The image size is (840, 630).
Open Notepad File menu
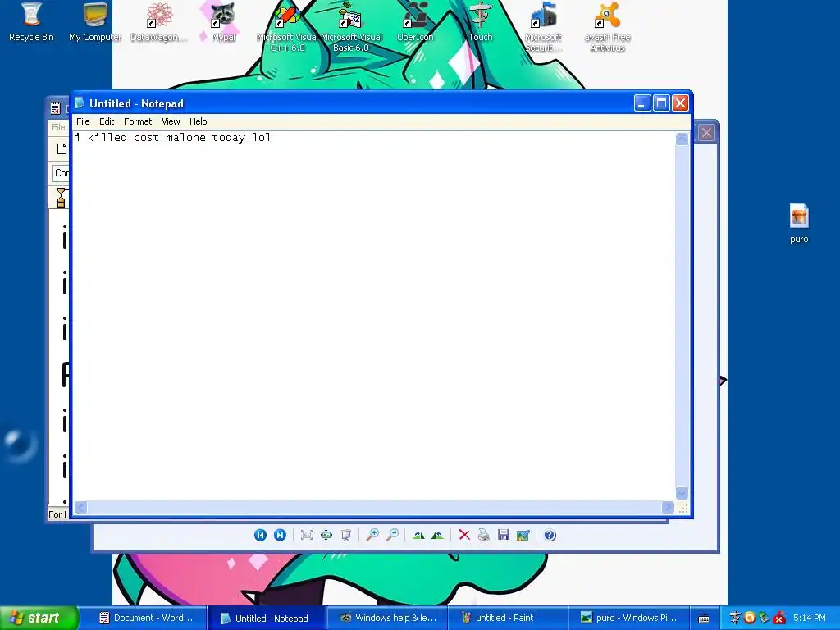tap(83, 121)
